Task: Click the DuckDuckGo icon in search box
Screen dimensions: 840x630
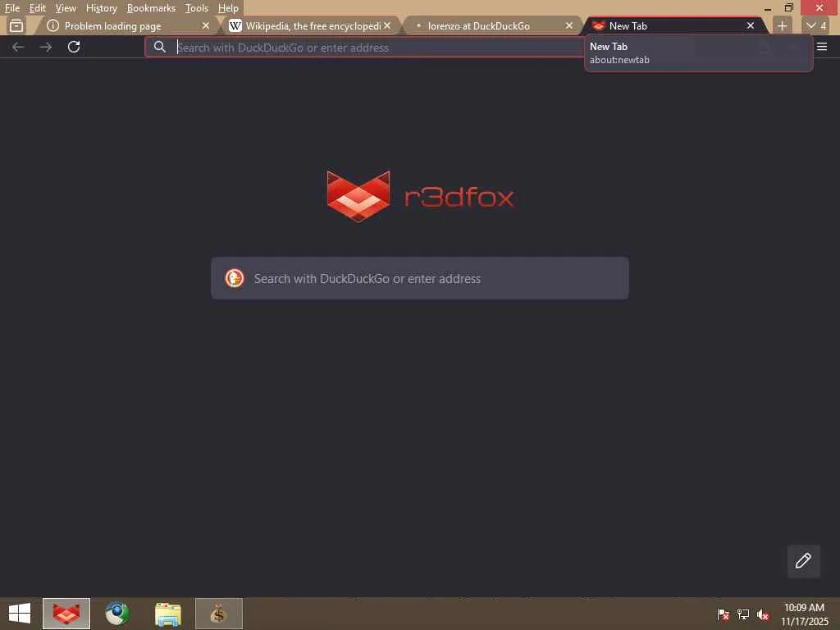Action: [235, 278]
